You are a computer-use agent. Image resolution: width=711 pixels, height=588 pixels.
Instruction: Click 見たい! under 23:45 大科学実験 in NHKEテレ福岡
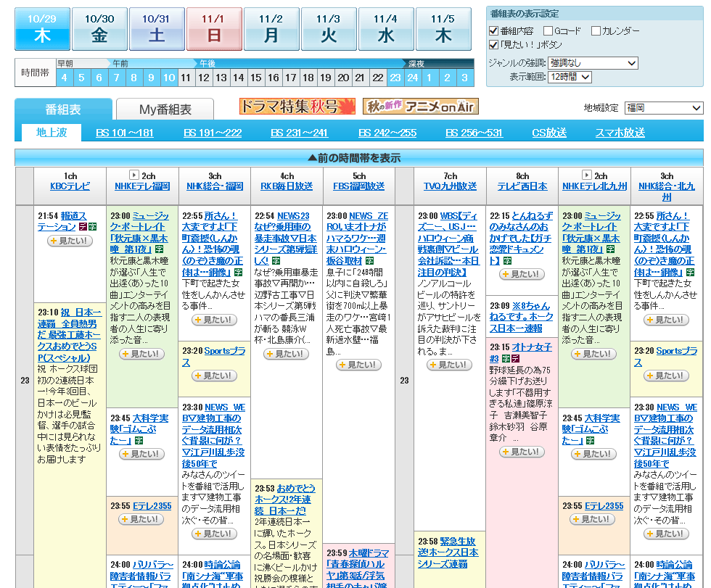coord(142,454)
